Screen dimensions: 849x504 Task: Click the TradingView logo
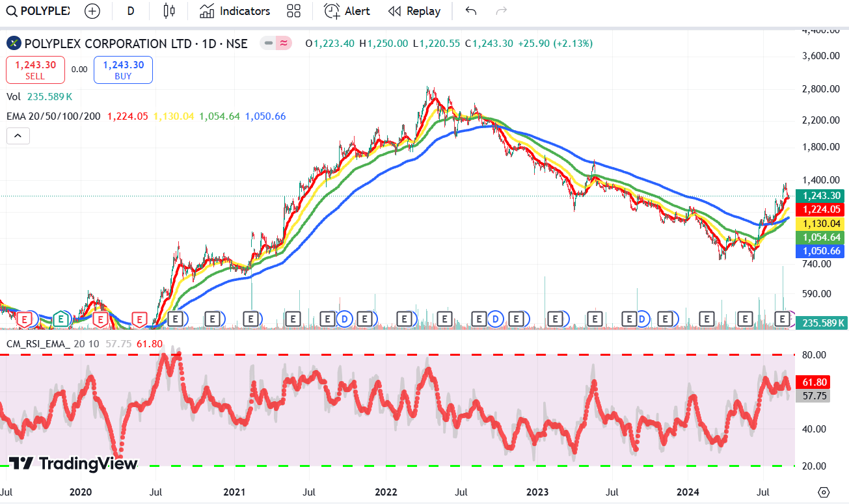(73, 464)
